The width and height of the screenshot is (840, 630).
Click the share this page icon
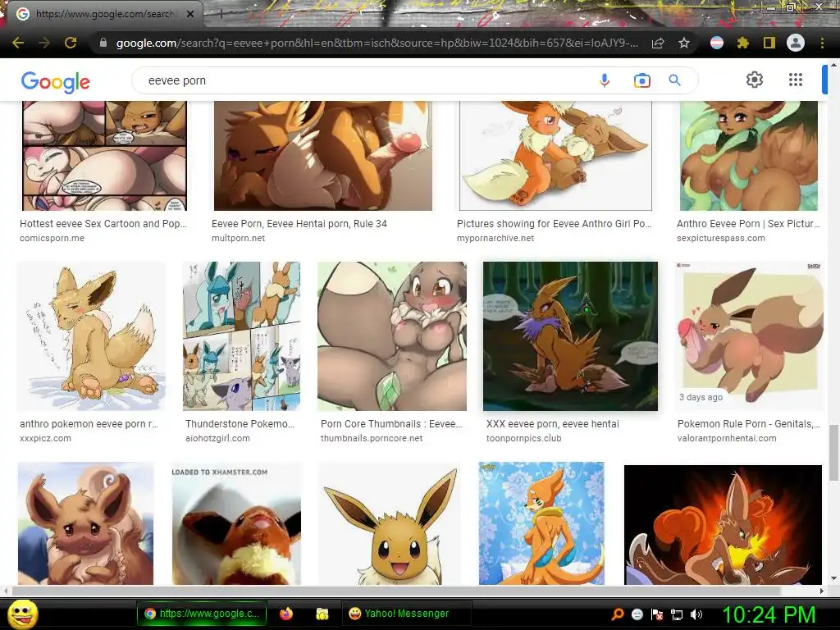658,43
